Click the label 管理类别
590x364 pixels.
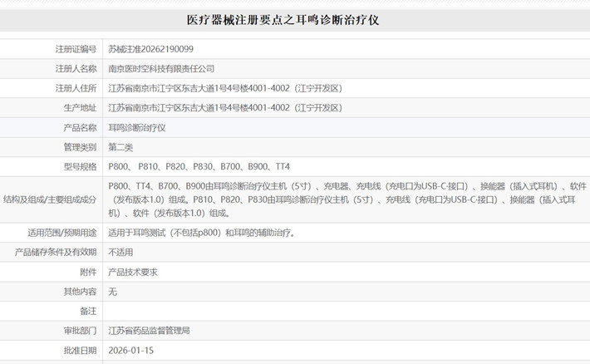click(x=80, y=147)
